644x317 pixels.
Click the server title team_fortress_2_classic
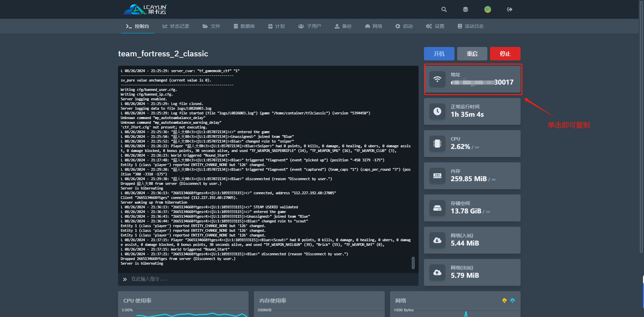coord(163,54)
